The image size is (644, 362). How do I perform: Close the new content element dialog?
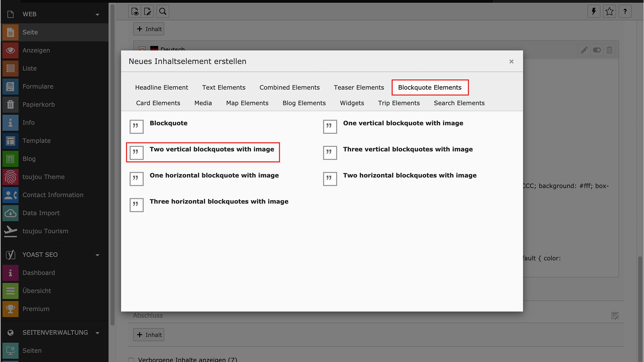[x=511, y=61]
